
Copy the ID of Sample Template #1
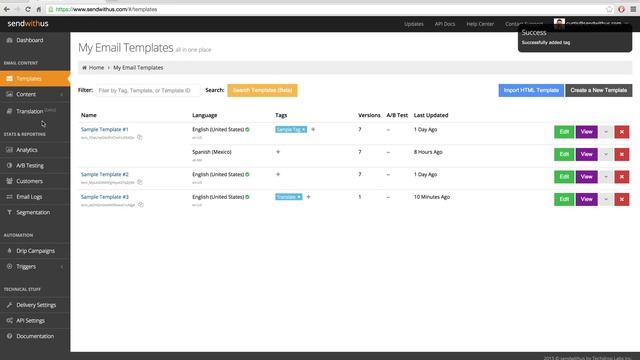coord(140,138)
